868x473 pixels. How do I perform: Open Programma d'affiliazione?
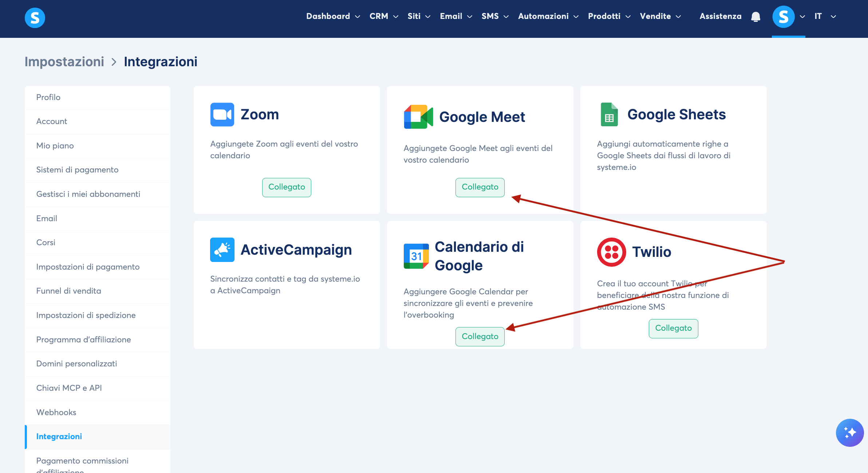[98, 340]
